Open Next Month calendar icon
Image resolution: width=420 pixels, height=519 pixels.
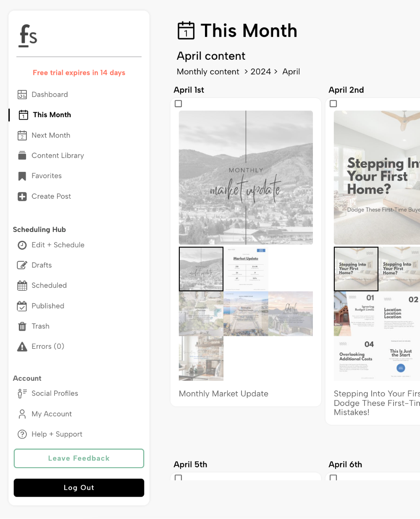click(22, 135)
